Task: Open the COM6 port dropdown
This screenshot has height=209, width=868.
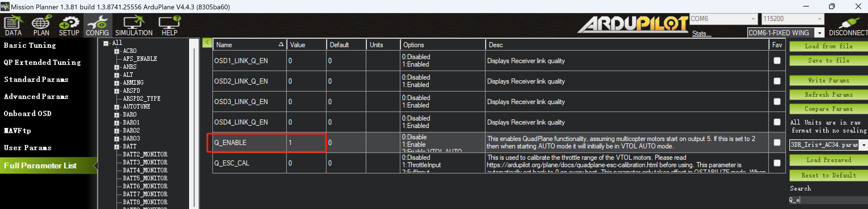Action: tap(753, 19)
